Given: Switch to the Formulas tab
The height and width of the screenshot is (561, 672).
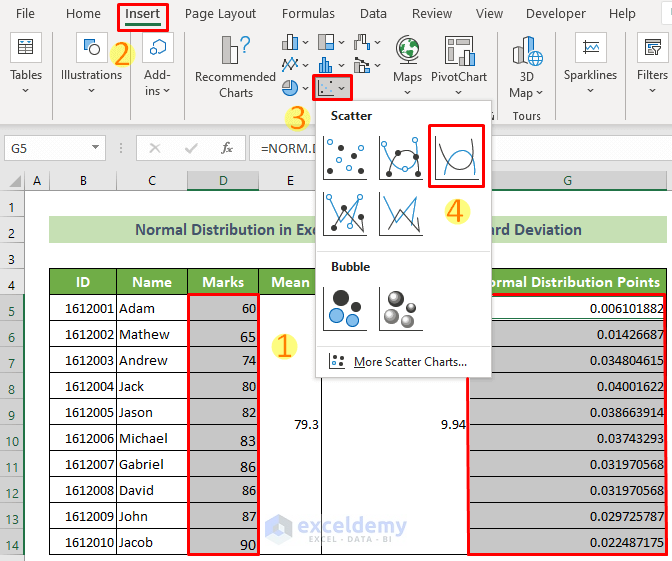Looking at the screenshot, I should tap(308, 14).
